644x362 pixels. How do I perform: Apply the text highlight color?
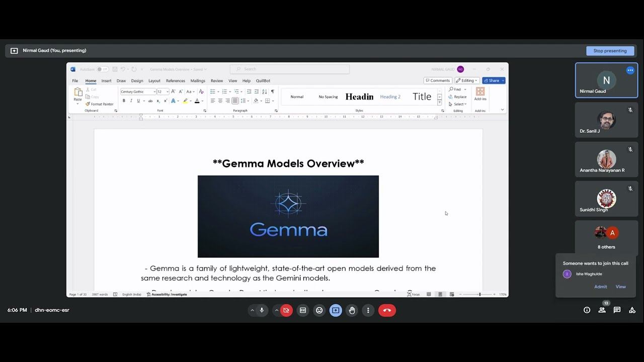click(185, 101)
